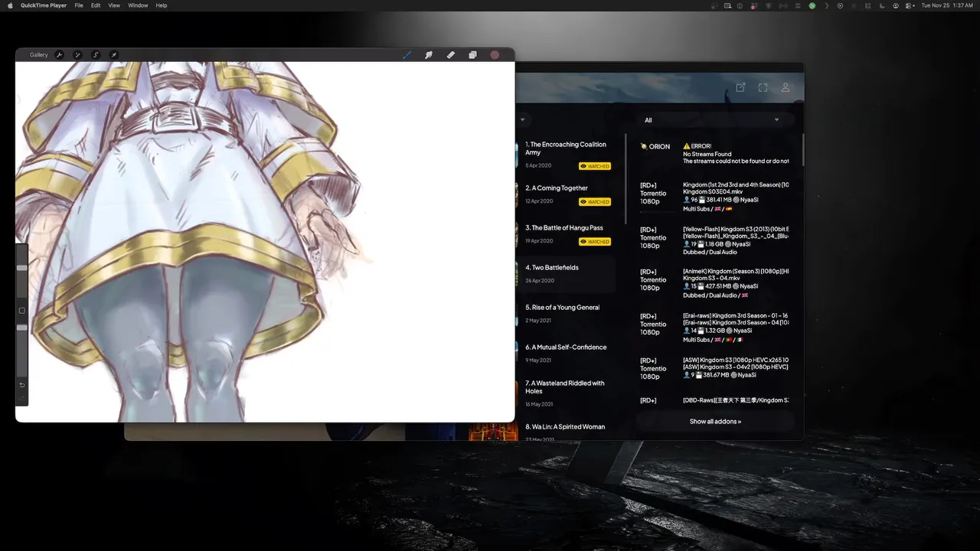980x551 pixels.
Task: Toggle fullscreen icon in streaming window
Action: pyautogui.click(x=763, y=88)
